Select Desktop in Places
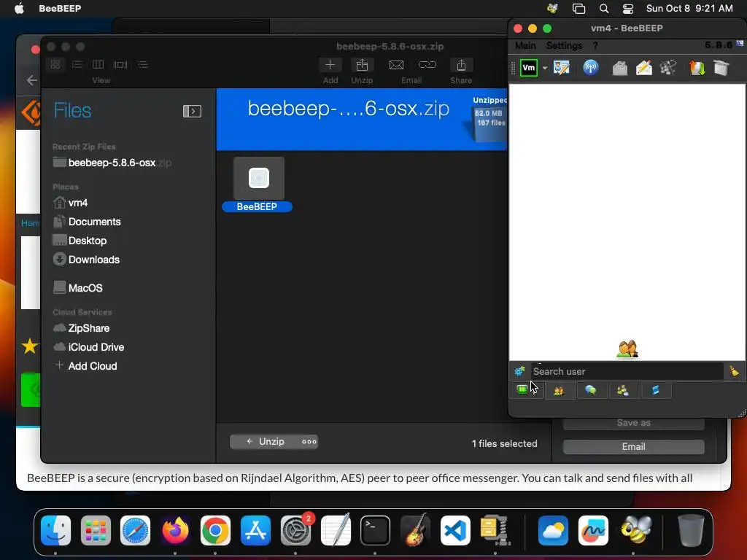Image resolution: width=747 pixels, height=560 pixels. pos(80,241)
